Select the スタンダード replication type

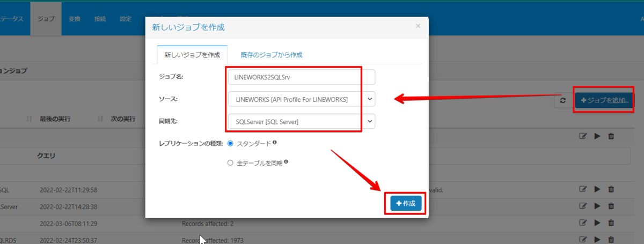click(x=231, y=144)
